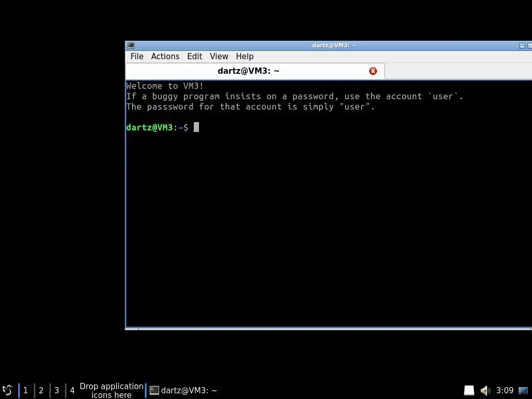Screen dimensions: 532x399
Task: Click the terminal prompt dartz@VM3:~$
Action: point(157,128)
